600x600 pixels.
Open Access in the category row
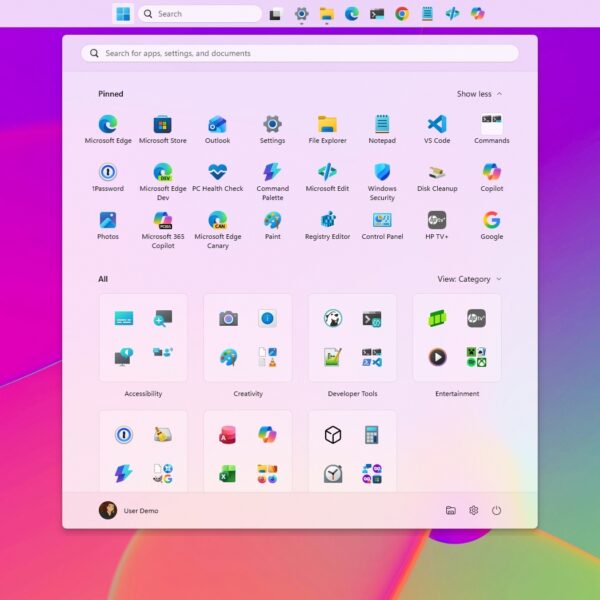point(228,435)
